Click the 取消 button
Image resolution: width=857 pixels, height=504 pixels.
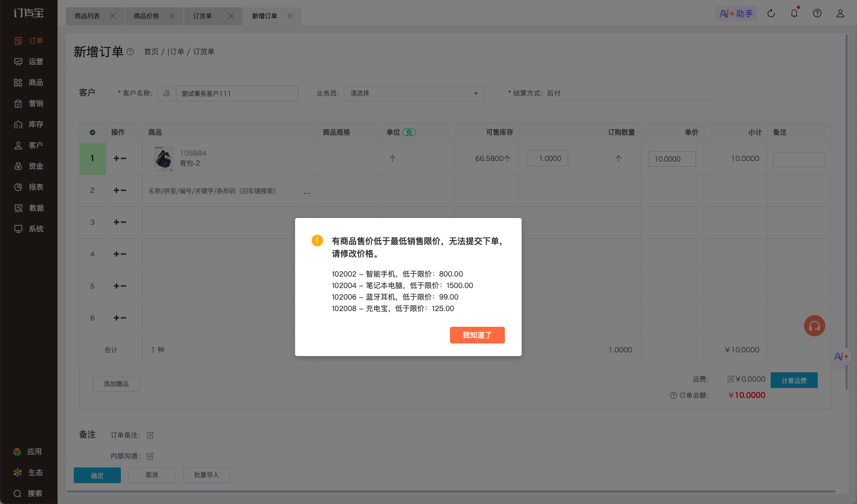(x=152, y=475)
